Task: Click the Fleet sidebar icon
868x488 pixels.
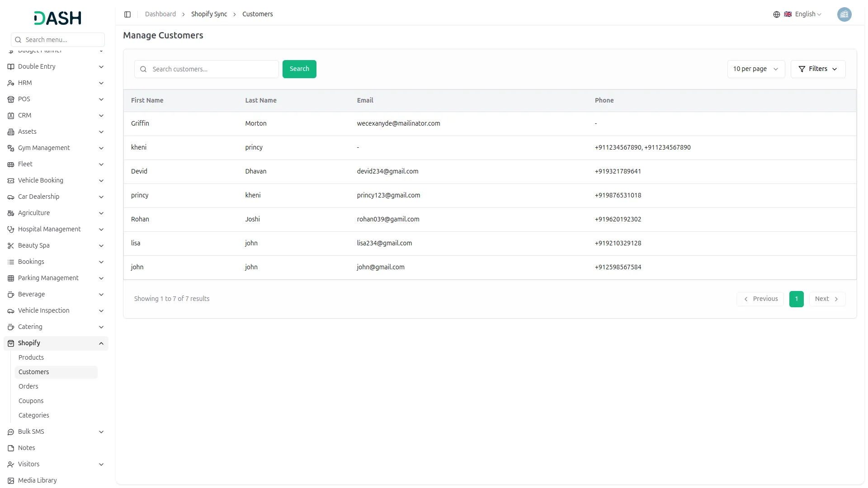Action: pyautogui.click(x=11, y=164)
